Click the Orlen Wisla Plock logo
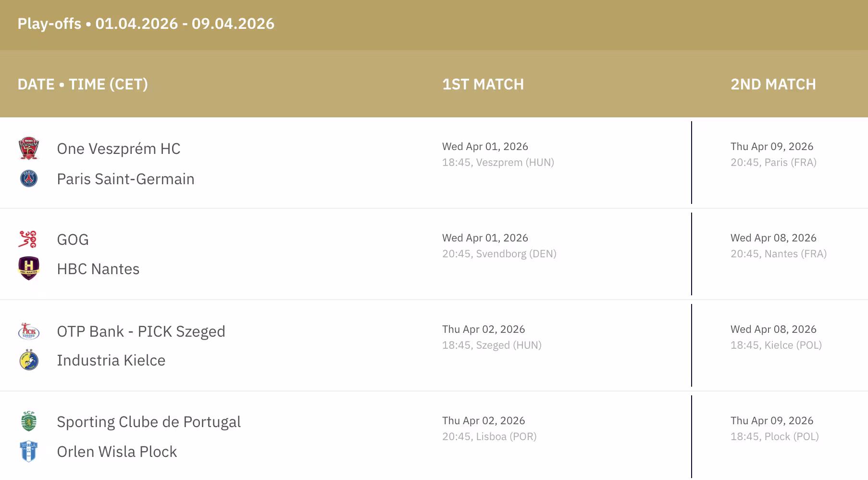Viewport: 868px width, 480px height. 29,452
